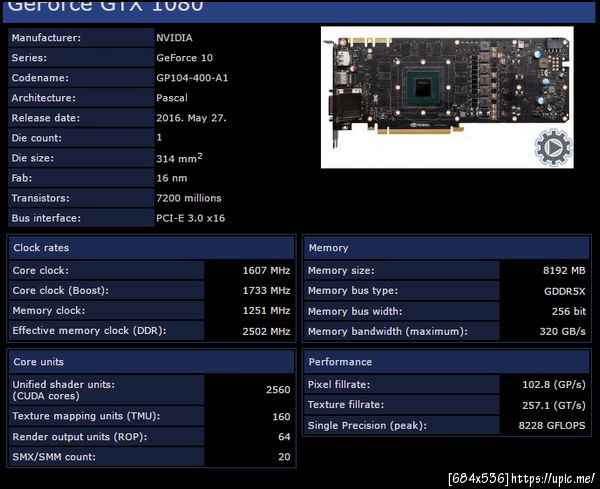Click the 'Architecture:' label
The height and width of the screenshot is (489, 600).
coord(44,98)
